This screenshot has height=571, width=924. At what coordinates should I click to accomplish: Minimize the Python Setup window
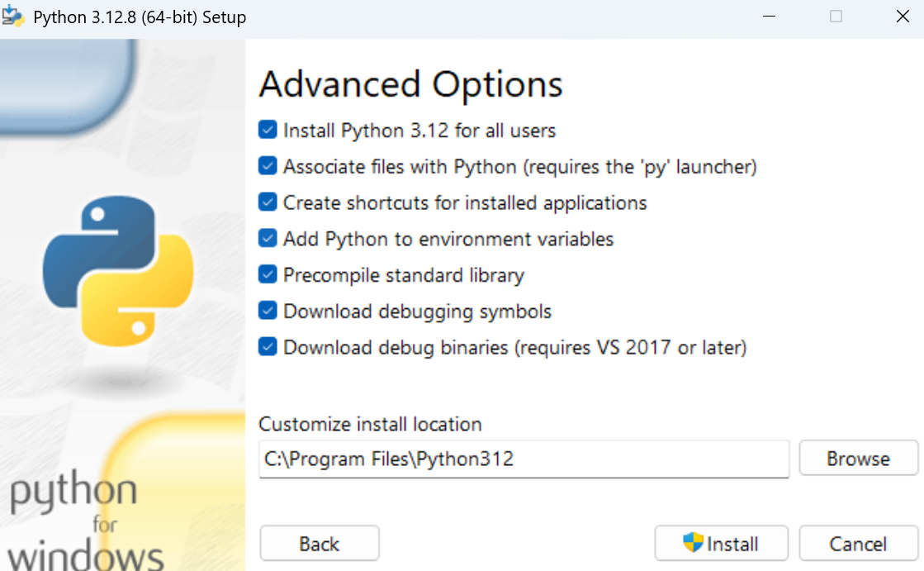pyautogui.click(x=769, y=17)
